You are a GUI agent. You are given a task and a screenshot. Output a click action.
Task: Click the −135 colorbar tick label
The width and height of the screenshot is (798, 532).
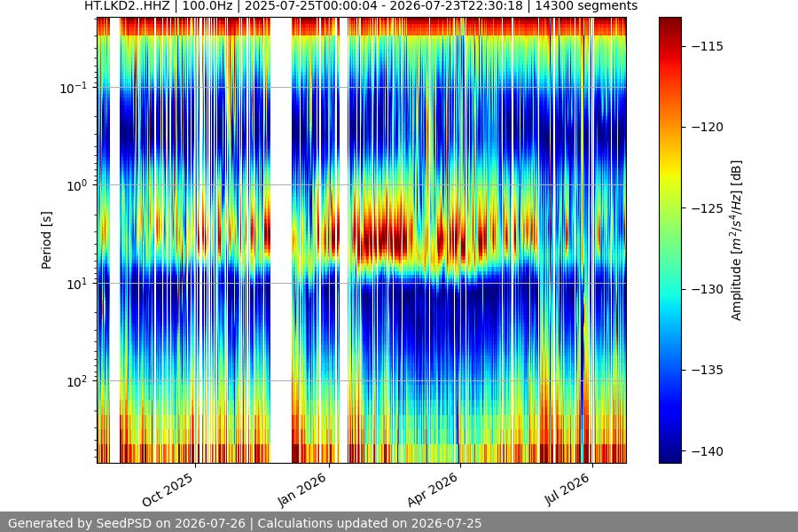[x=708, y=370]
